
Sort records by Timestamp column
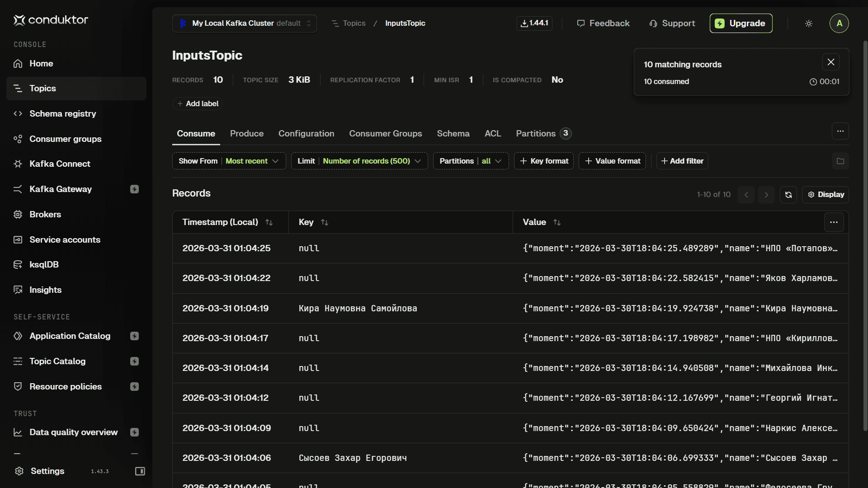coord(269,222)
